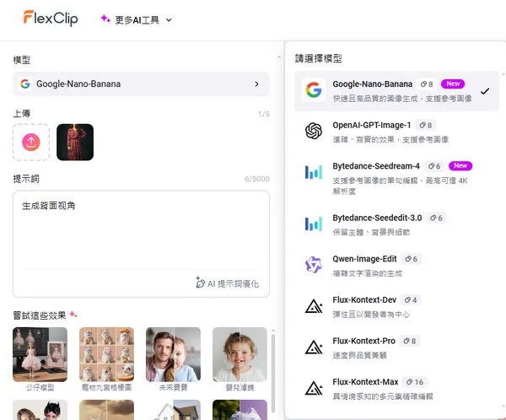
Task: Select the Flux-Kontext-Pro model
Action: [396, 347]
